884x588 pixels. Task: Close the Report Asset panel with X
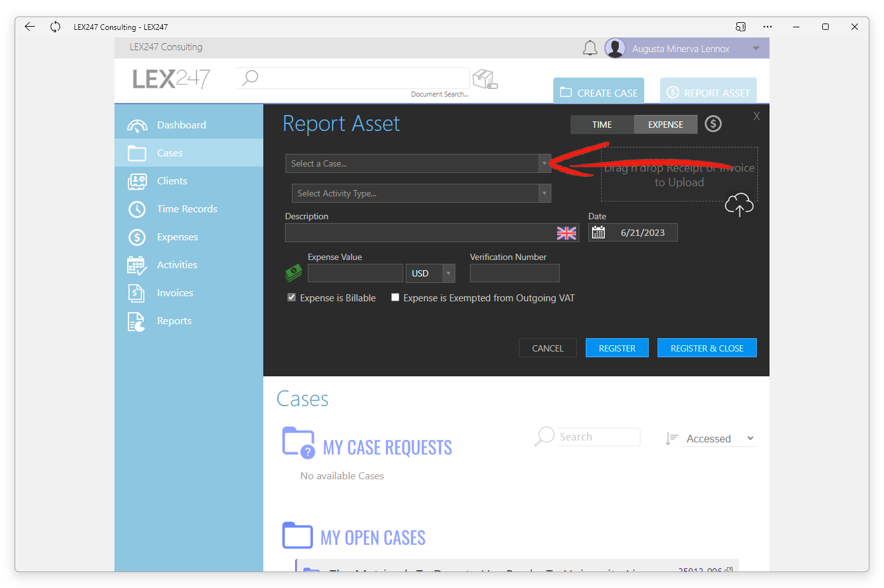[757, 116]
